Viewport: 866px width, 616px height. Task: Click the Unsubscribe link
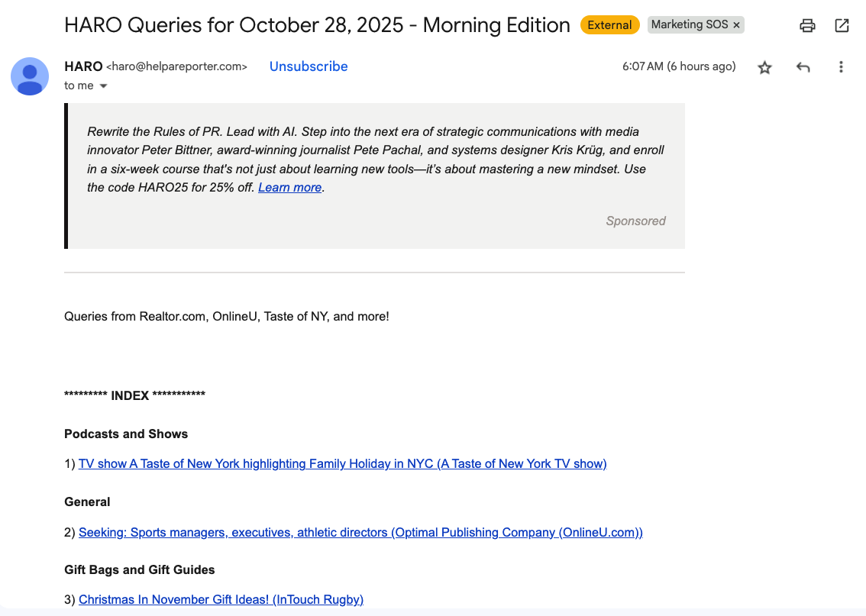(309, 66)
